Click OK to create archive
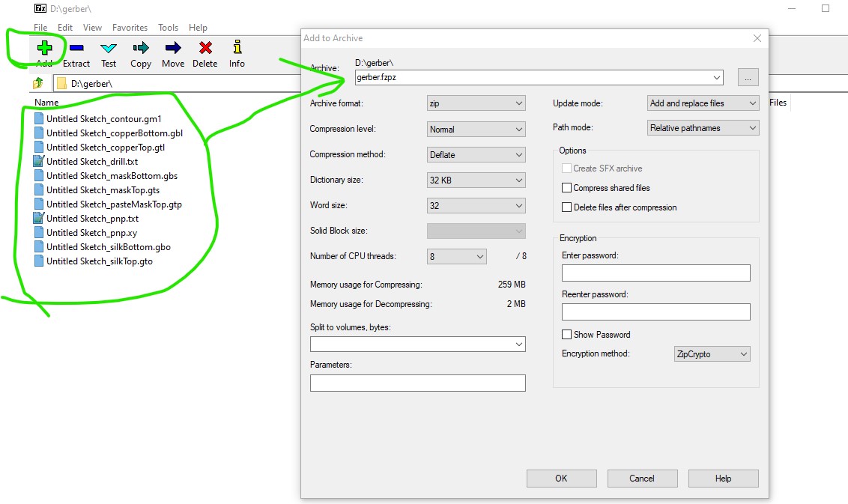This screenshot has height=504, width=848. 561,479
